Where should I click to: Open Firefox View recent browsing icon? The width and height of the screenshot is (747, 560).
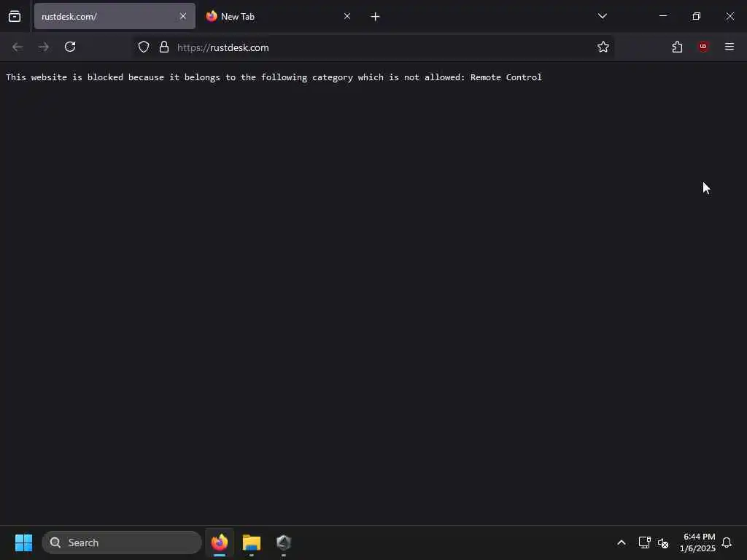(x=15, y=16)
